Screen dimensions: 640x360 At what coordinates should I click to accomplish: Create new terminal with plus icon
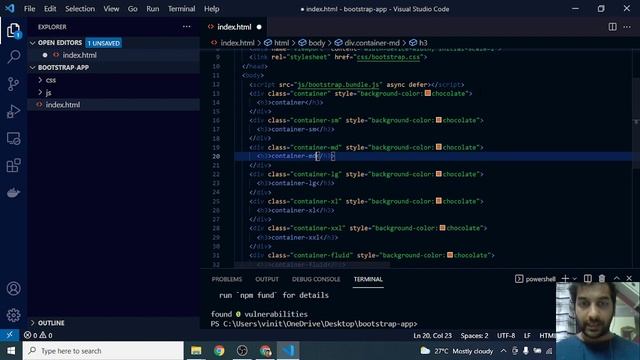[565, 278]
